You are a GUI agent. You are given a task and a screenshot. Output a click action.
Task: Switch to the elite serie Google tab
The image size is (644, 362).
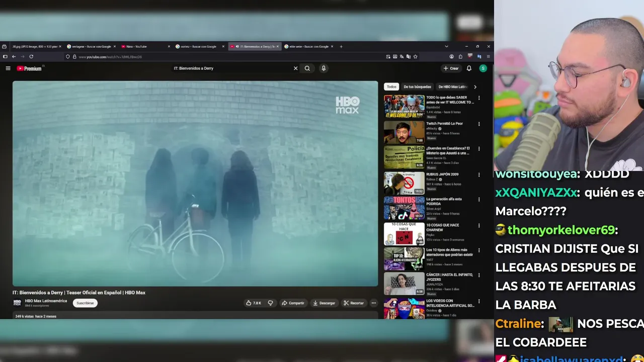point(307,46)
